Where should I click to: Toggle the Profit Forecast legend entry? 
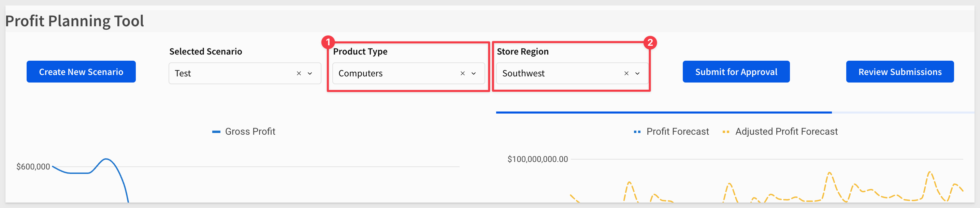coord(671,132)
